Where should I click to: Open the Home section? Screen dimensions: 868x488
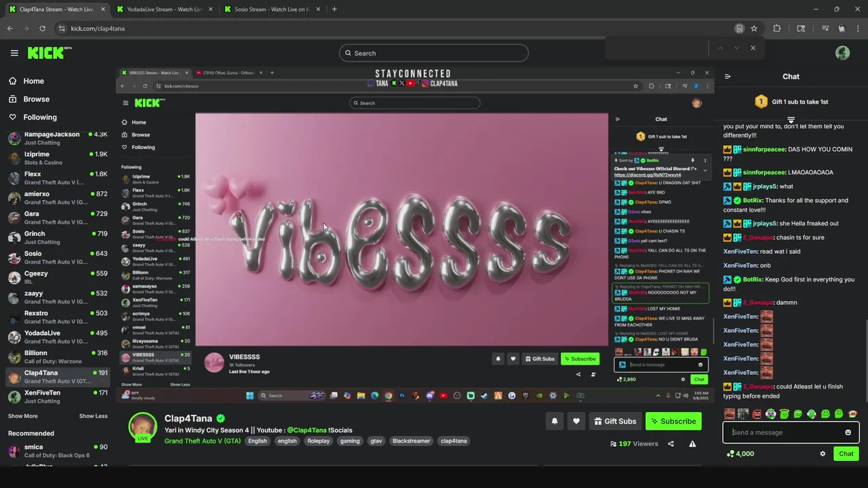click(x=26, y=81)
